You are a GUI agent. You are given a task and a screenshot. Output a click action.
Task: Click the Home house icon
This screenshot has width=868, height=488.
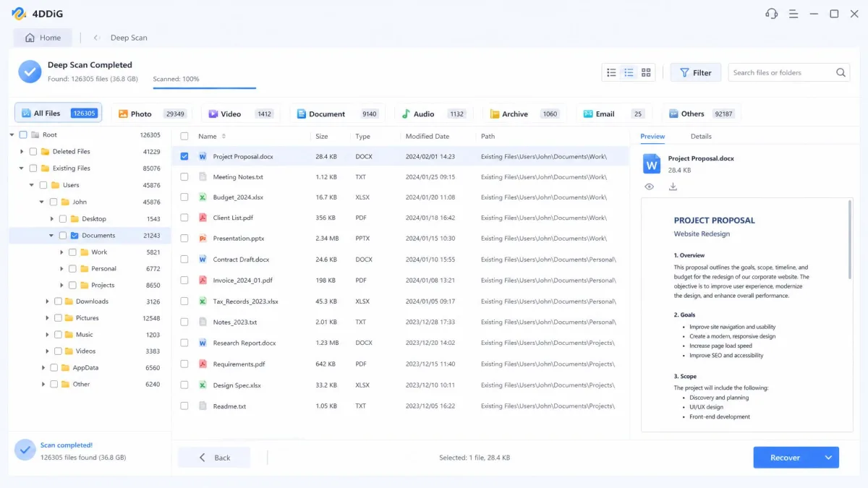tap(30, 38)
